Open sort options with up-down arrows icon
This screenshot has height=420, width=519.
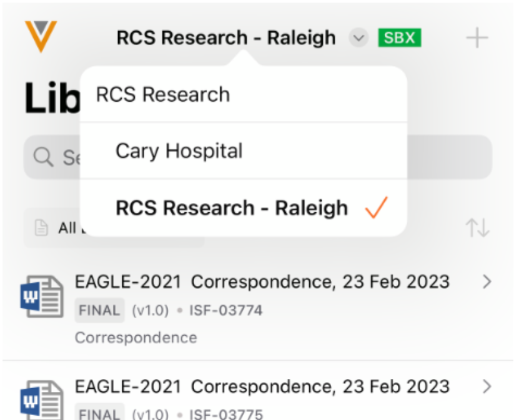click(x=478, y=228)
